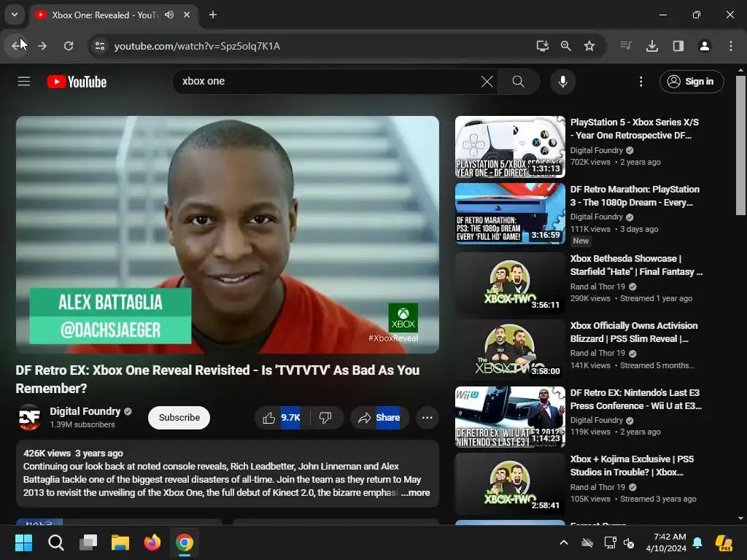
Task: Open Chrome downloads icon
Action: [652, 46]
